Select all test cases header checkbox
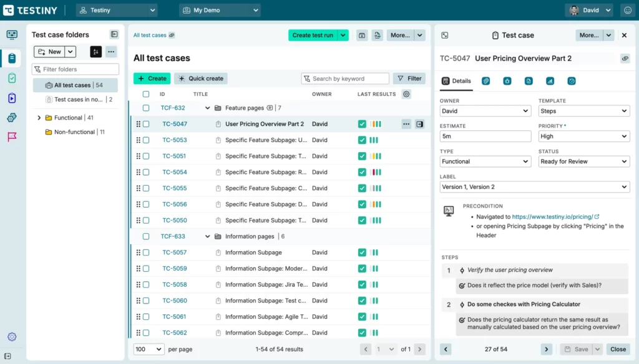Viewport: 639px width, 364px height. (146, 94)
